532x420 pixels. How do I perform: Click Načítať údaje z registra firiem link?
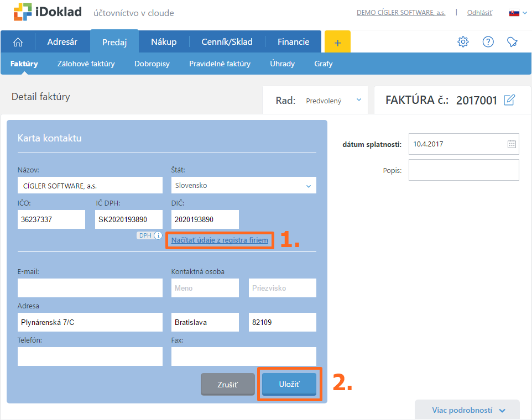click(220, 240)
